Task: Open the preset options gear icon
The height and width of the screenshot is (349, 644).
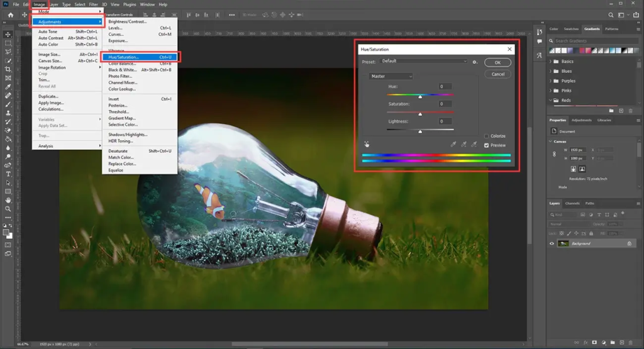Action: (475, 62)
